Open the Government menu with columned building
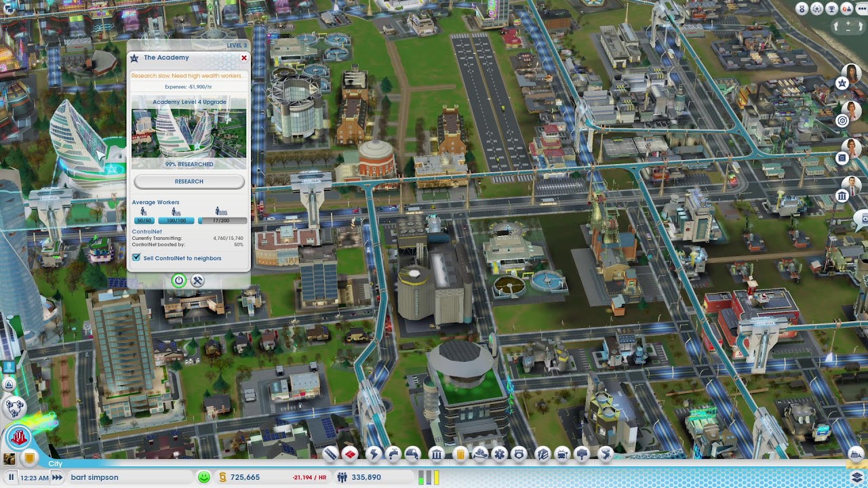 pyautogui.click(x=436, y=454)
